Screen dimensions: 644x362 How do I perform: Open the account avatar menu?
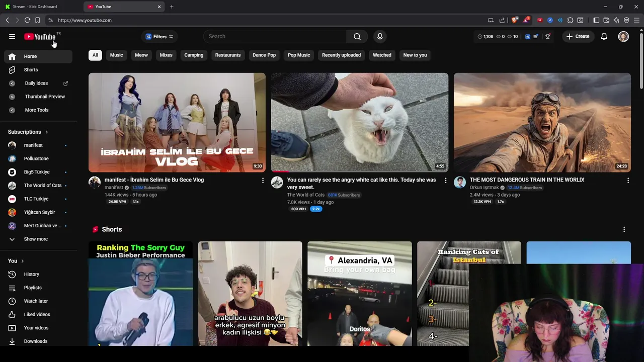coord(623,37)
